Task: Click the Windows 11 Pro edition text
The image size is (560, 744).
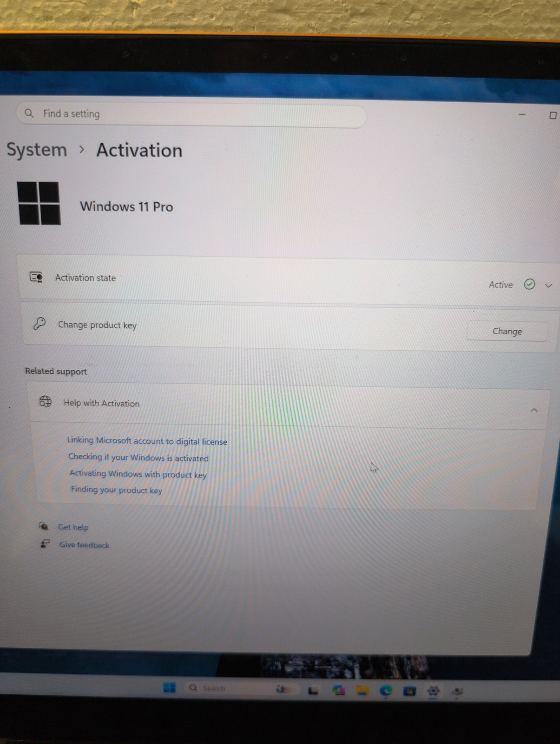Action: click(126, 206)
